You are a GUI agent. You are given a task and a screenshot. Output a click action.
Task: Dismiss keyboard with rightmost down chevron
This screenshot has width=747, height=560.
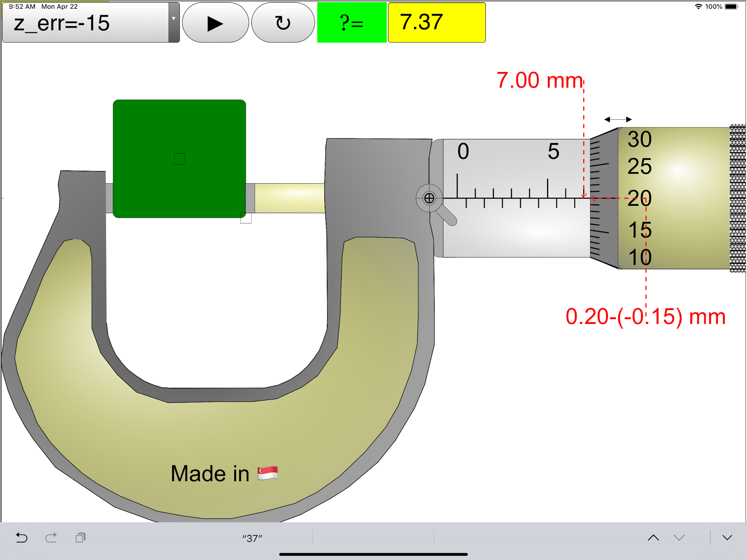(x=727, y=537)
